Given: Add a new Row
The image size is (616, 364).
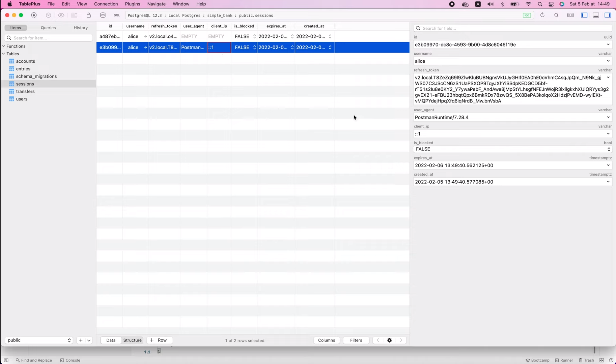Looking at the screenshot, I should tap(159, 340).
